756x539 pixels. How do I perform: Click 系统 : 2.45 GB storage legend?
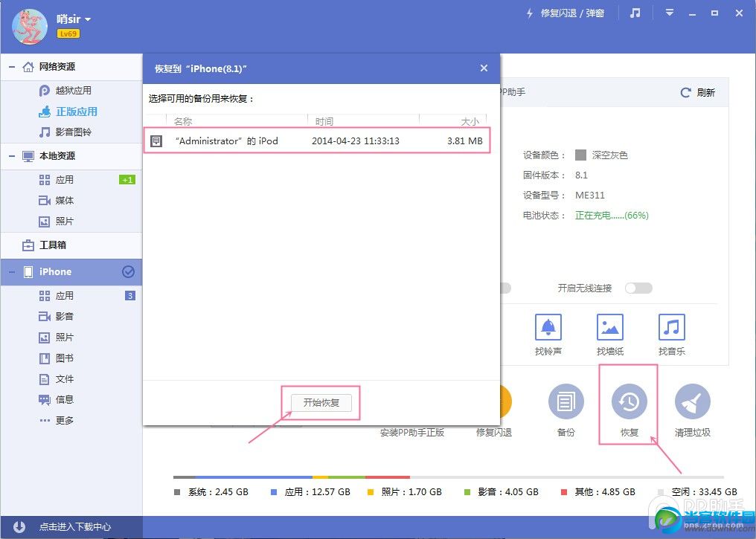click(x=211, y=492)
